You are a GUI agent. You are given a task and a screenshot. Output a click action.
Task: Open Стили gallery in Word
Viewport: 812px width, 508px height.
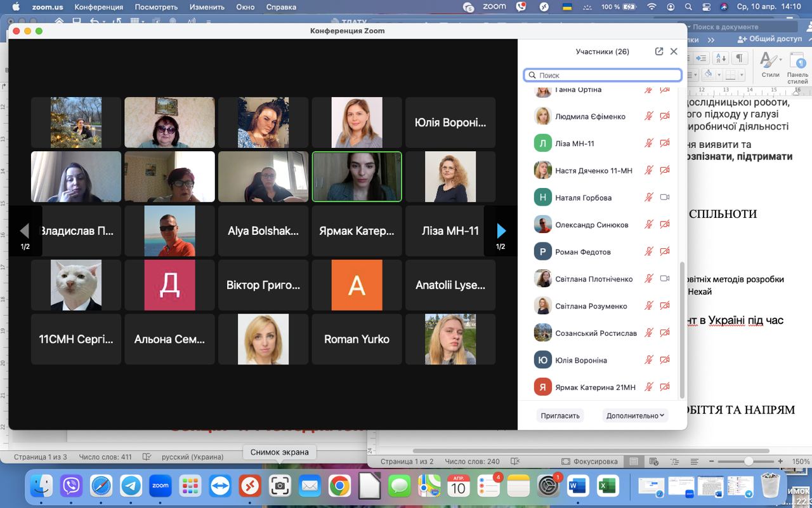click(770, 65)
